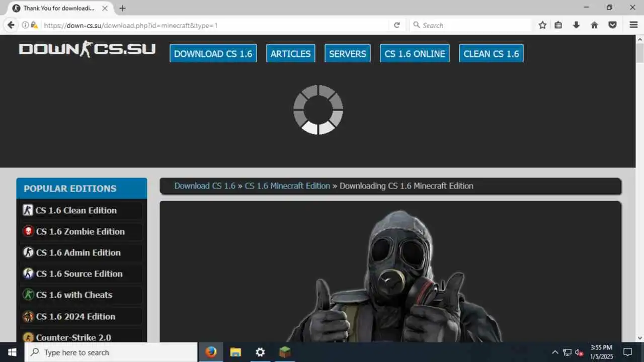Click the CS 1.6 Source Edition icon
644x362 pixels.
[28, 274]
